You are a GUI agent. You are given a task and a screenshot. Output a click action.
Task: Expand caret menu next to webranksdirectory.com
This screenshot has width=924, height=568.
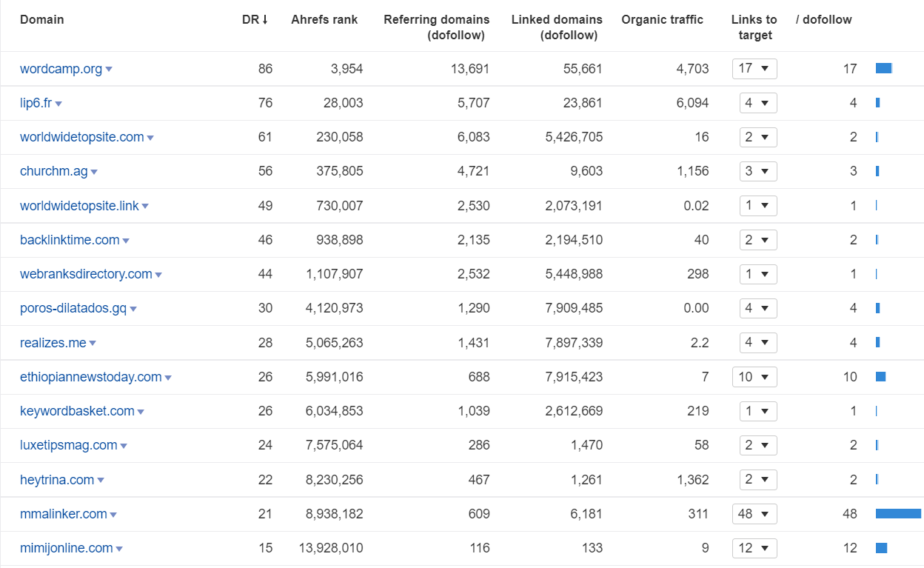coord(158,275)
